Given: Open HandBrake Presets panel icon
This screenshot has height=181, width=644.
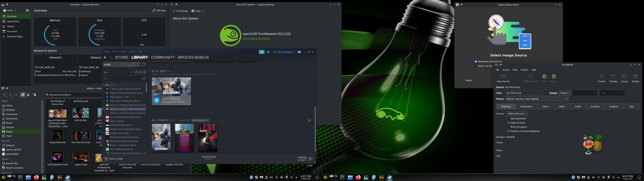Looking at the screenshot, I should click(601, 76).
